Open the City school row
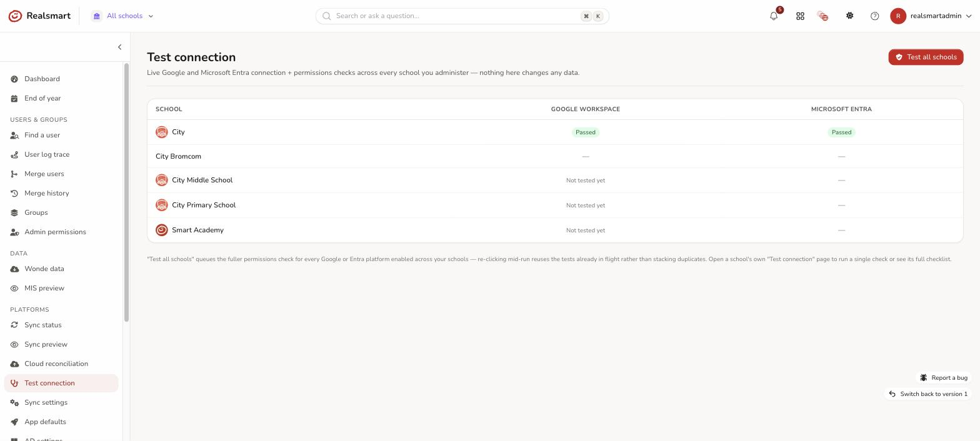 [555, 132]
